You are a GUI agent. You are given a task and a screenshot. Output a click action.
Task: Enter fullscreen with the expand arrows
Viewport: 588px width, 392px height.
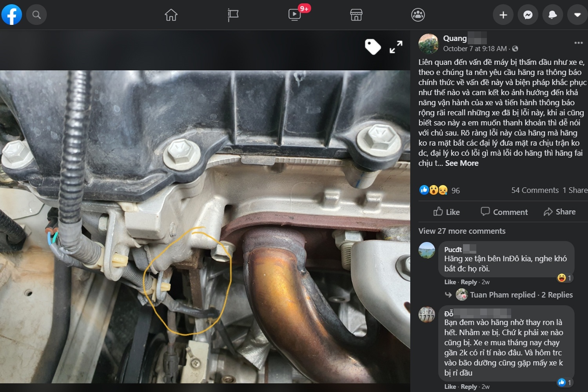tap(396, 47)
